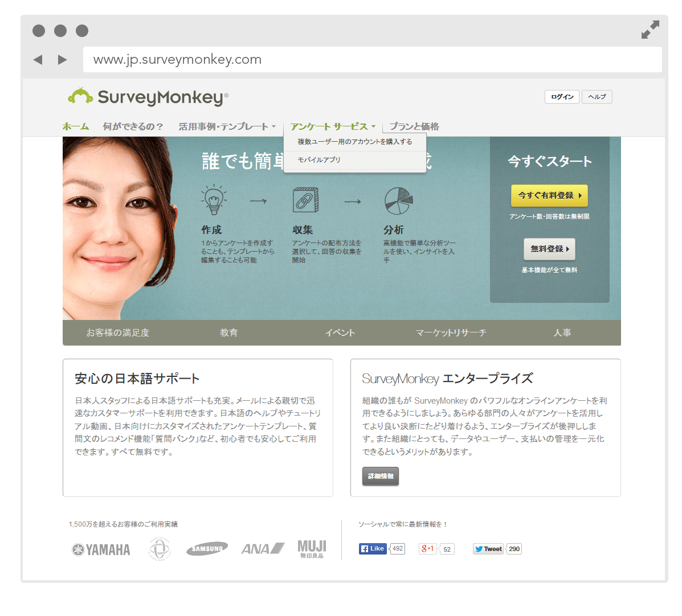Image resolution: width=682 pixels, height=616 pixels.
Task: Click the link chain 収集 icon
Action: point(305,200)
